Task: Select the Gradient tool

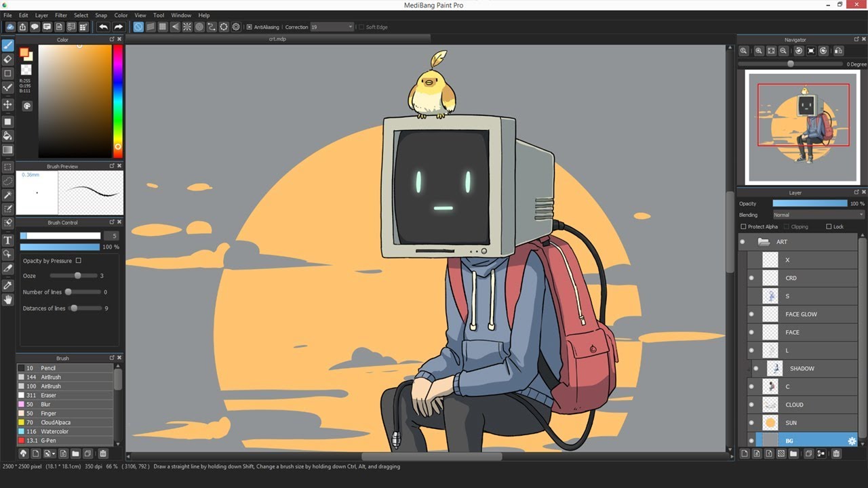Action: tap(8, 150)
